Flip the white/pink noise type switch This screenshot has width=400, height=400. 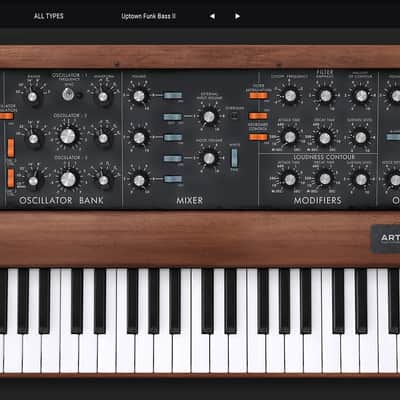coord(234,157)
